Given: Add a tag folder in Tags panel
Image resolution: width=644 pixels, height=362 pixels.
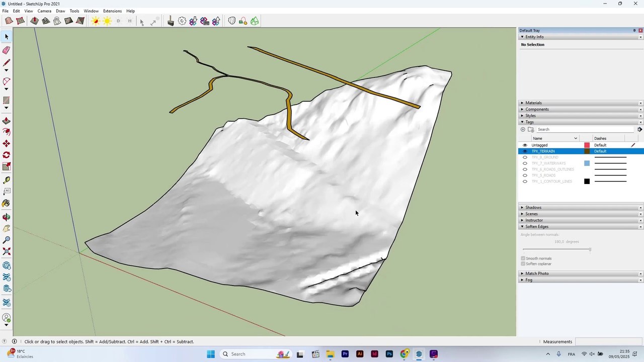Looking at the screenshot, I should pyautogui.click(x=531, y=129).
